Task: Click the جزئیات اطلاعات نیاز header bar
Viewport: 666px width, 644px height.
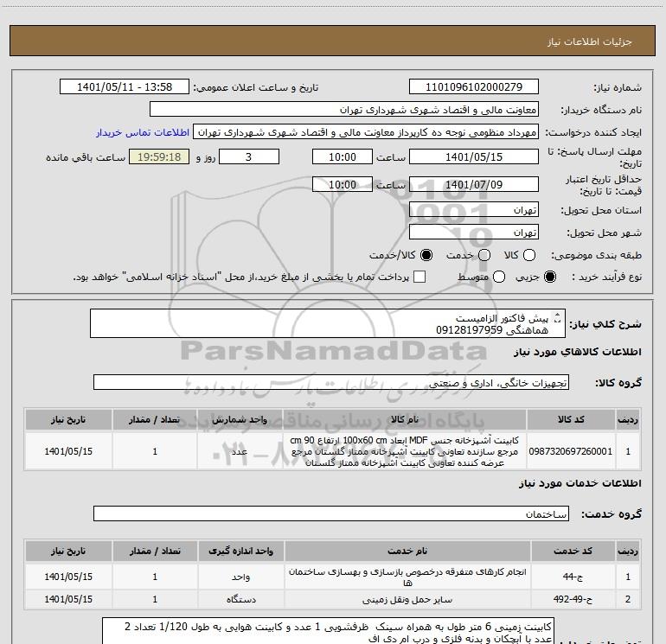Action: point(333,41)
